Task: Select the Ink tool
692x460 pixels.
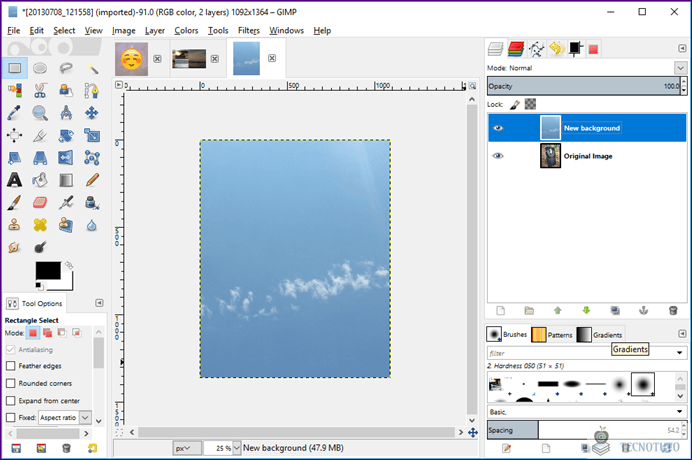Action: [x=92, y=203]
